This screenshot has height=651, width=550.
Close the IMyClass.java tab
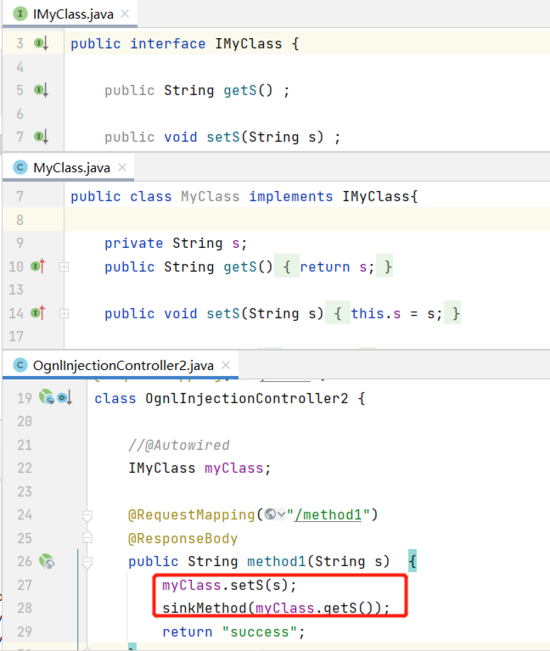tap(125, 14)
